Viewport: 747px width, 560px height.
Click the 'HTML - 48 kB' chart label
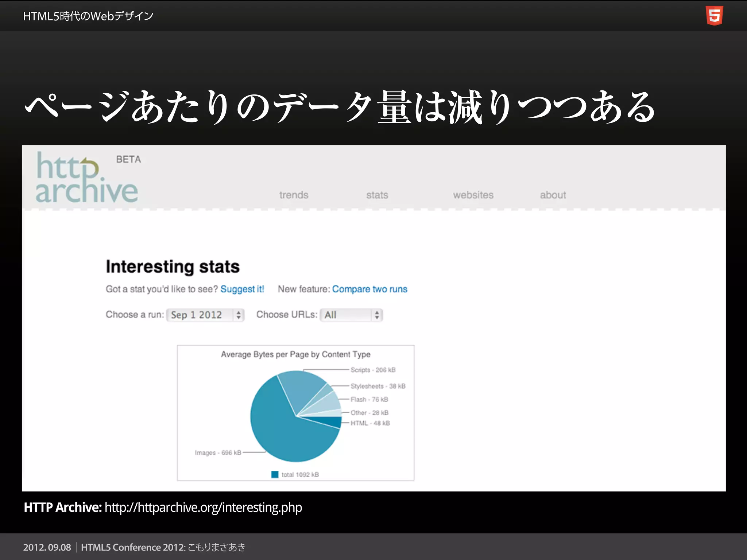(370, 423)
